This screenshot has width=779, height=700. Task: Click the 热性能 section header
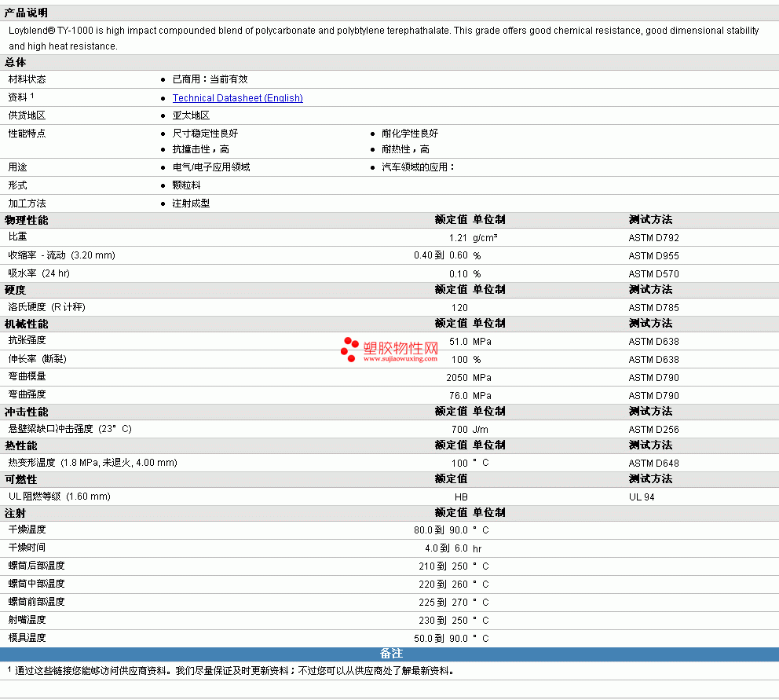[21, 446]
